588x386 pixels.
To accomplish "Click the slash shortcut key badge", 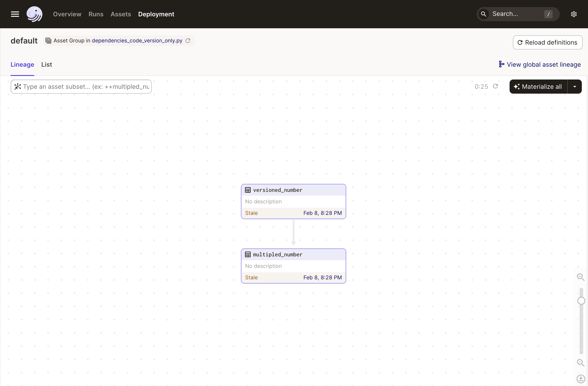I will tap(548, 14).
